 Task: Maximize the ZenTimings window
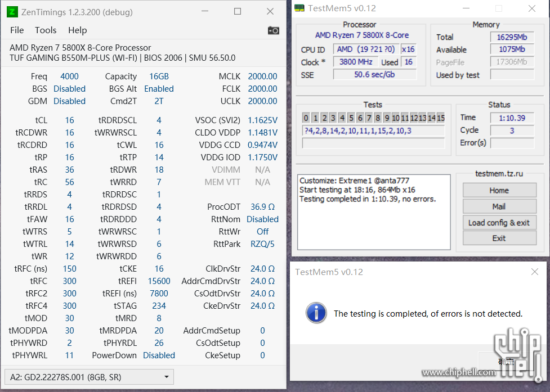(238, 12)
